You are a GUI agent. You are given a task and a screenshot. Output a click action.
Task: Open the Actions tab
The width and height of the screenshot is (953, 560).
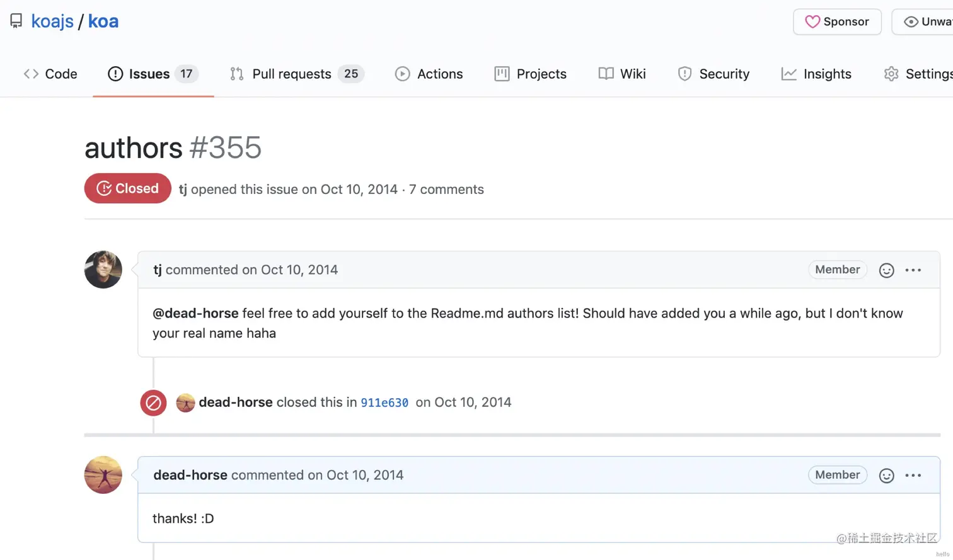point(429,74)
